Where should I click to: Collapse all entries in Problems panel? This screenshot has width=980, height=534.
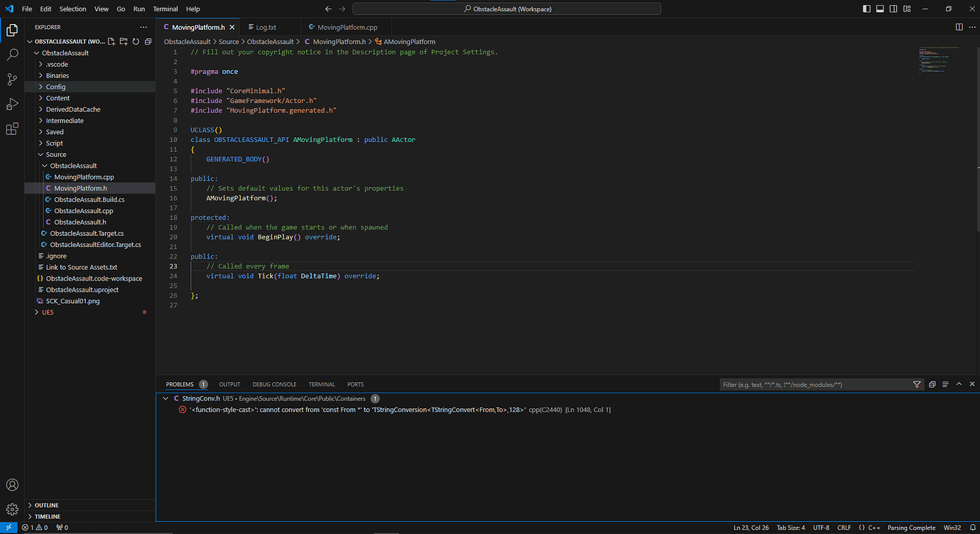tap(932, 384)
